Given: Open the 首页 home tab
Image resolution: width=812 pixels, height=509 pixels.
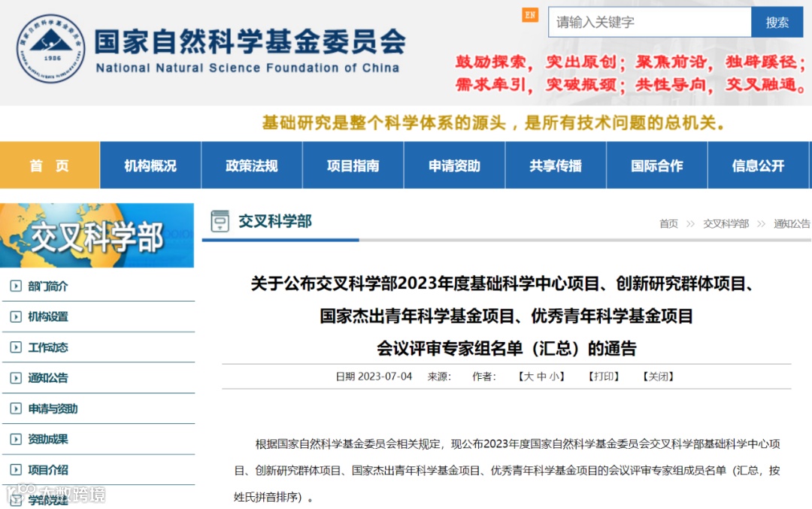Looking at the screenshot, I should click(50, 165).
